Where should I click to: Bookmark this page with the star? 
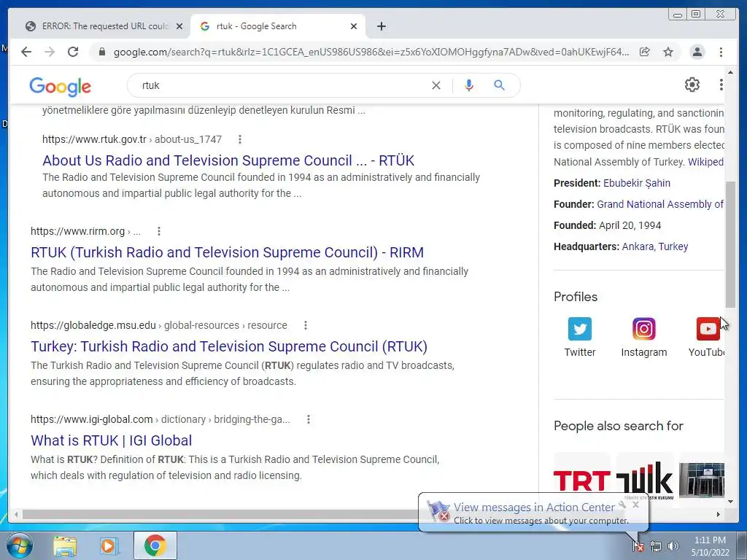(x=668, y=52)
